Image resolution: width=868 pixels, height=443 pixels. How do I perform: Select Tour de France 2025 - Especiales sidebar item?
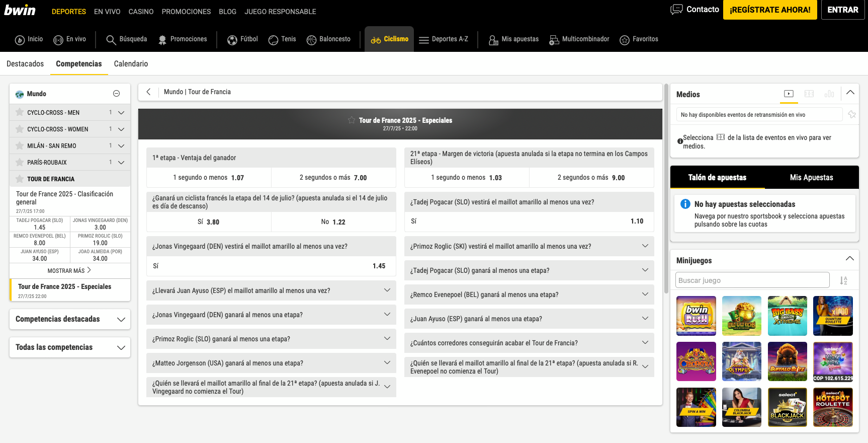tap(70, 290)
